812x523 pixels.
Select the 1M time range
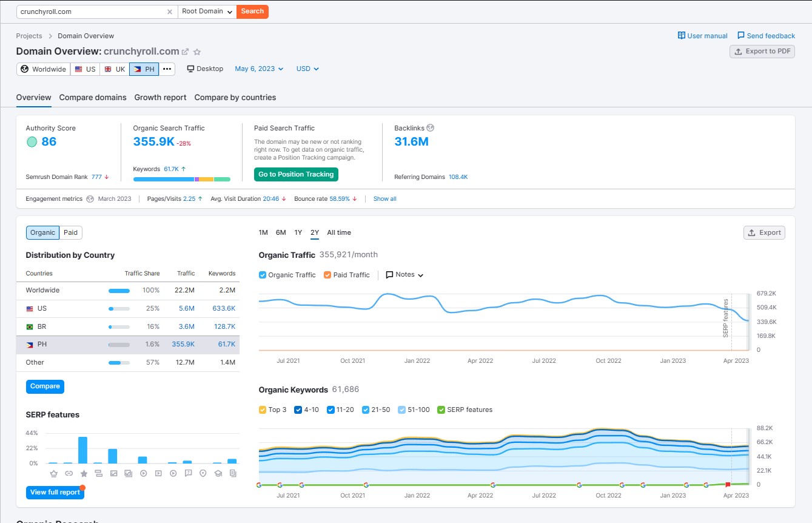pos(263,233)
